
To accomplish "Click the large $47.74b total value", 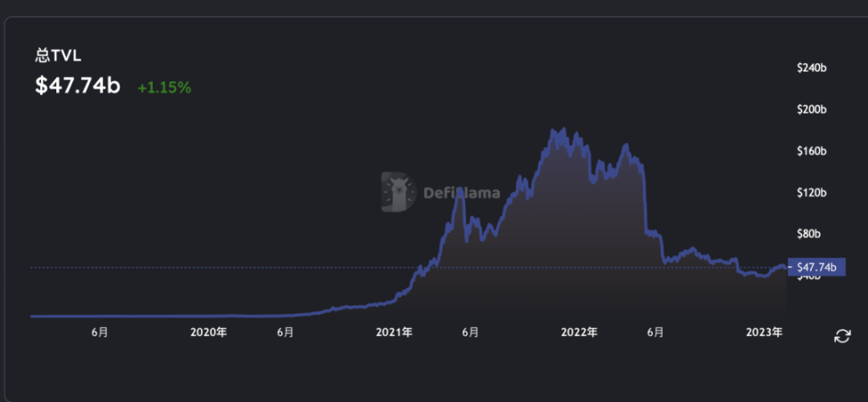I will pyautogui.click(x=78, y=86).
